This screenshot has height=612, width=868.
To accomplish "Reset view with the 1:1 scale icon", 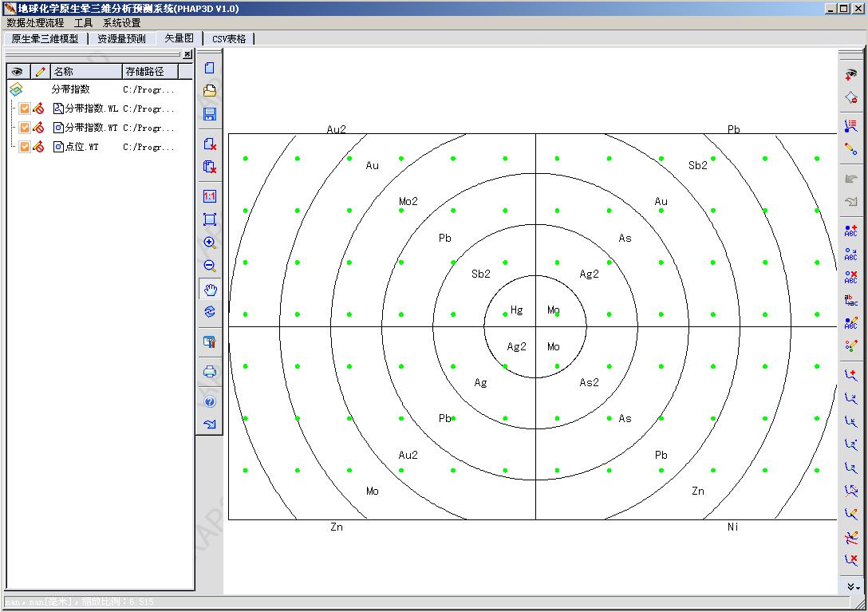I will pyautogui.click(x=209, y=196).
